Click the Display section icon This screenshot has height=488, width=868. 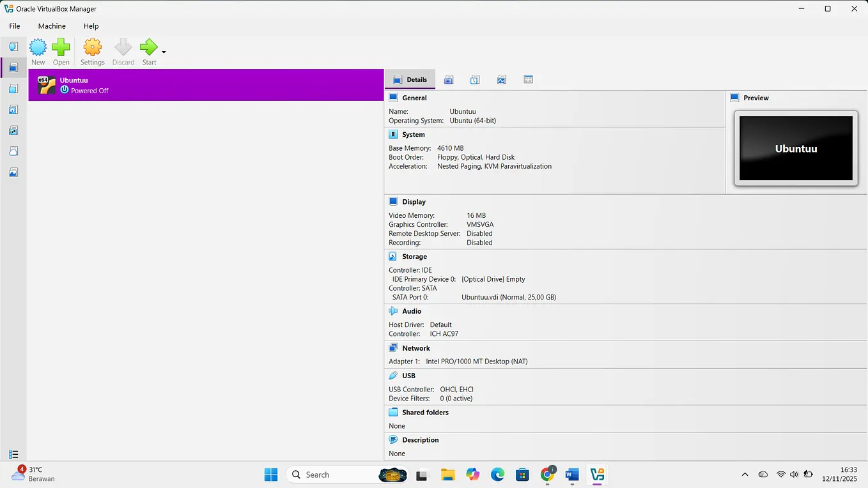[393, 202]
